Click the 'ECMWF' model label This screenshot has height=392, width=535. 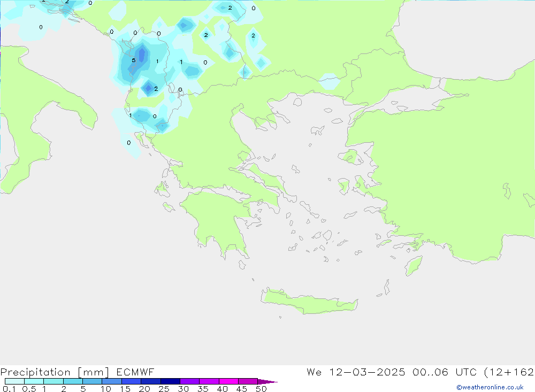click(x=135, y=372)
